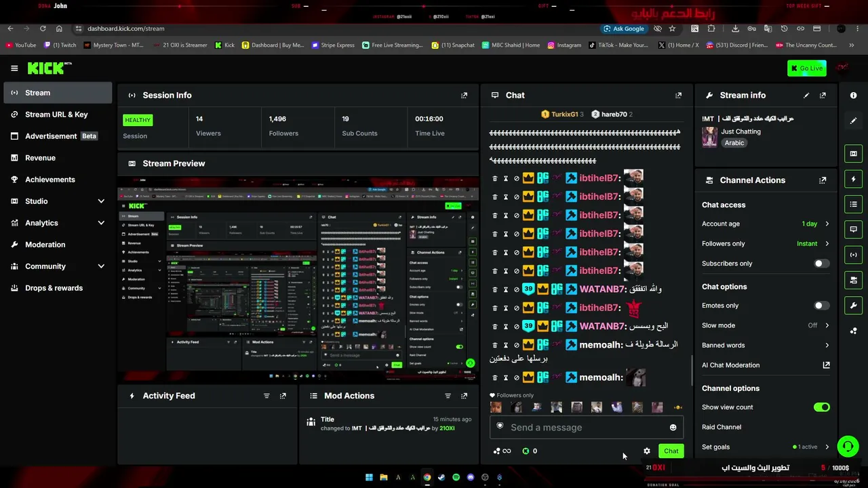The width and height of the screenshot is (868, 488).
Task: Open Slow mode setting showing Off
Action: coord(766,325)
